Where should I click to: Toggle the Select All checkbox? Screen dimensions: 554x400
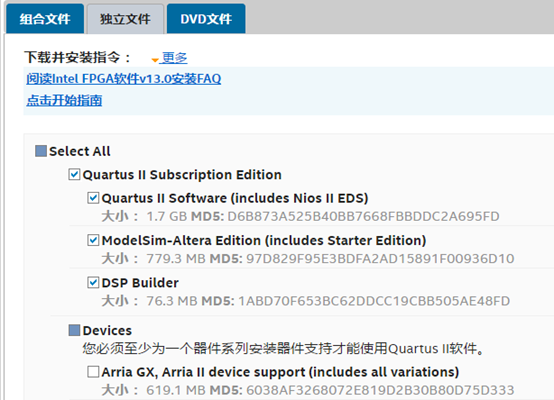[x=41, y=151]
